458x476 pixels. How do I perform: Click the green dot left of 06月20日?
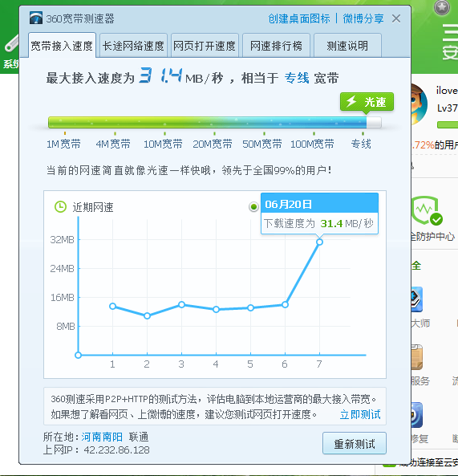[x=253, y=207]
